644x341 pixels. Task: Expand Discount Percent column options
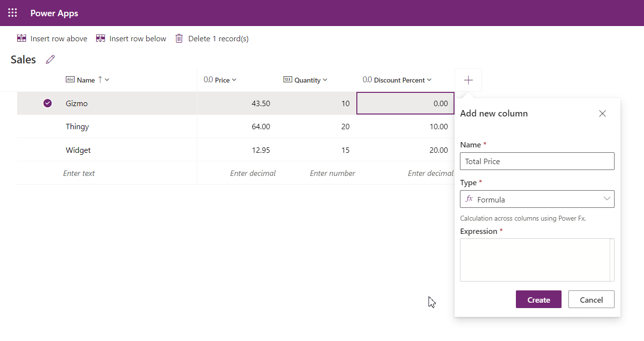(x=429, y=80)
